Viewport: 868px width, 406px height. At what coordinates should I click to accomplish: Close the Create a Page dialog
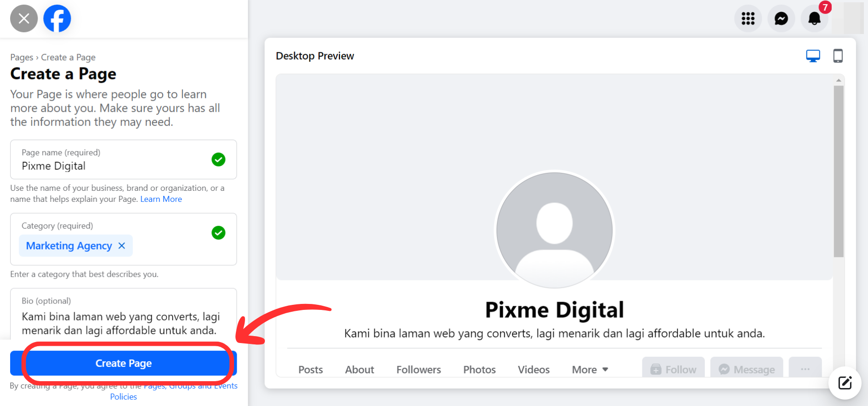[x=24, y=18]
